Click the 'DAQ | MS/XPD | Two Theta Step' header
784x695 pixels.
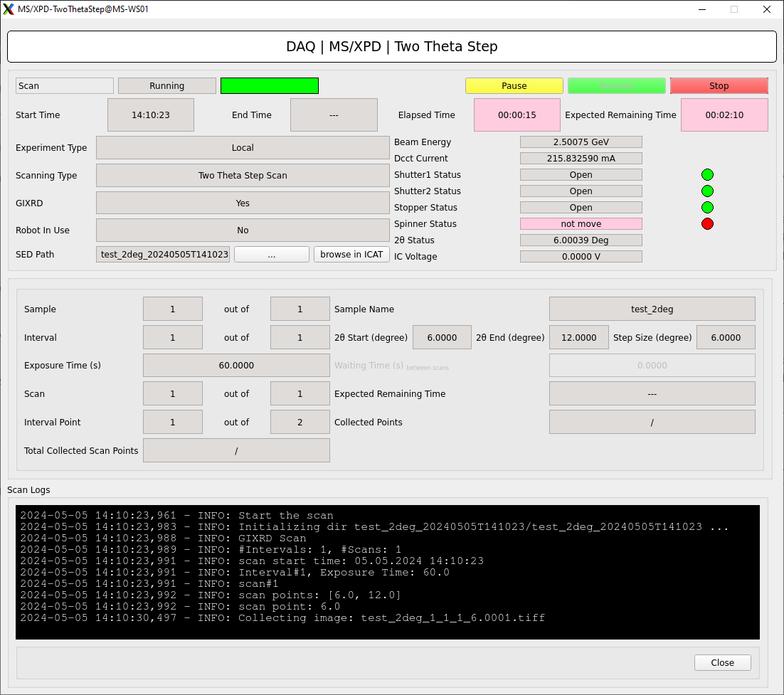tap(392, 46)
